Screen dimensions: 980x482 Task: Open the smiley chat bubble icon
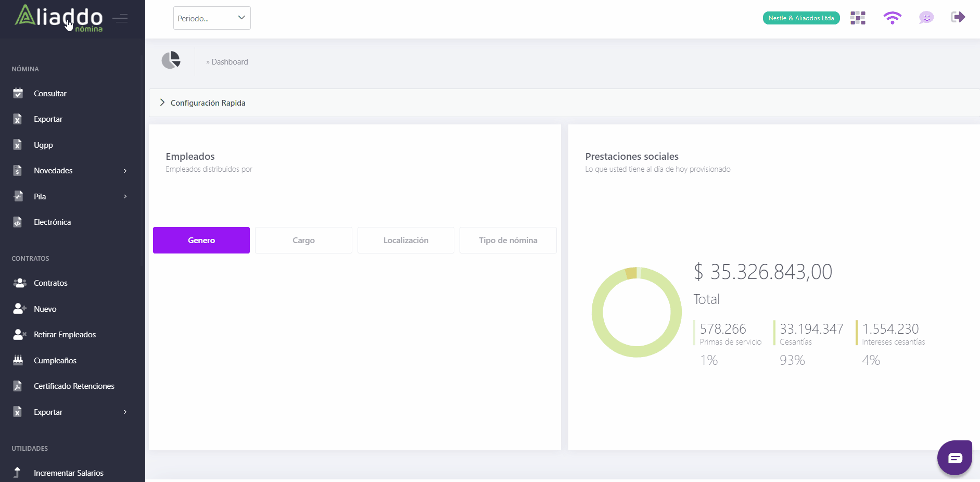[926, 18]
